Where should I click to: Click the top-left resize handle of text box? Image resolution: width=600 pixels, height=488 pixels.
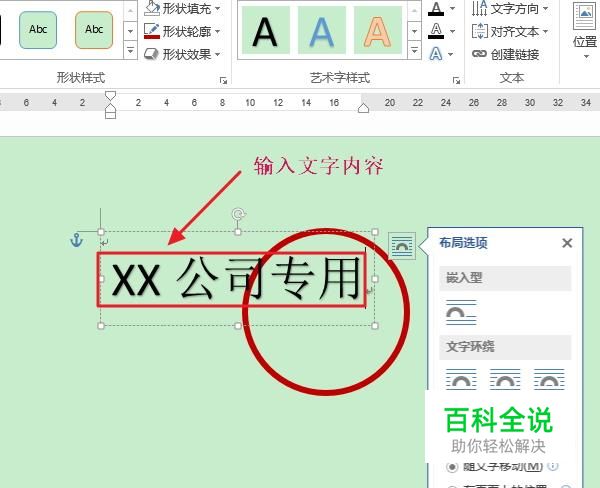coord(101,232)
